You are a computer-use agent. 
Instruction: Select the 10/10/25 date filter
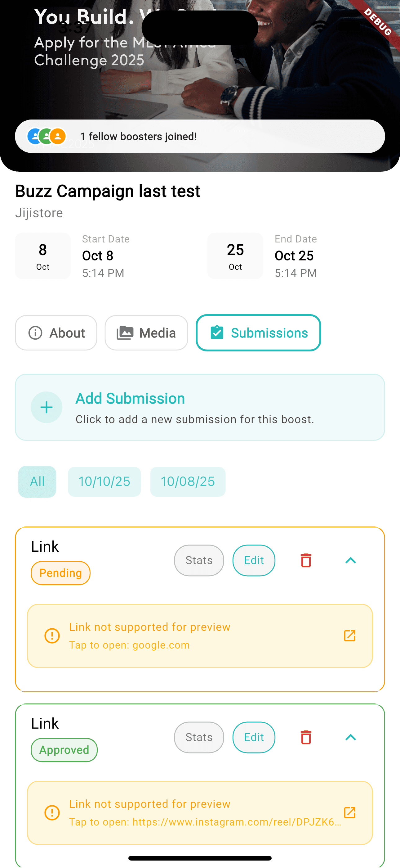104,481
